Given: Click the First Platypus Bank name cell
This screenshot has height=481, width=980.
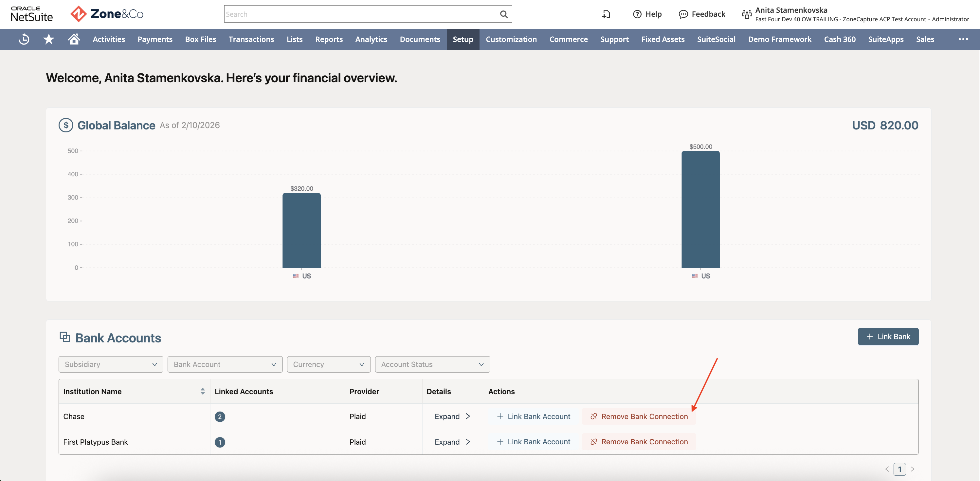Looking at the screenshot, I should (134, 442).
